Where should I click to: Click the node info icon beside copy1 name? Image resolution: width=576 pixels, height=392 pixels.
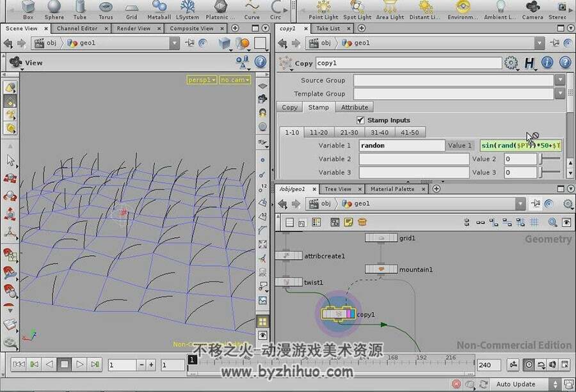[x=547, y=63]
